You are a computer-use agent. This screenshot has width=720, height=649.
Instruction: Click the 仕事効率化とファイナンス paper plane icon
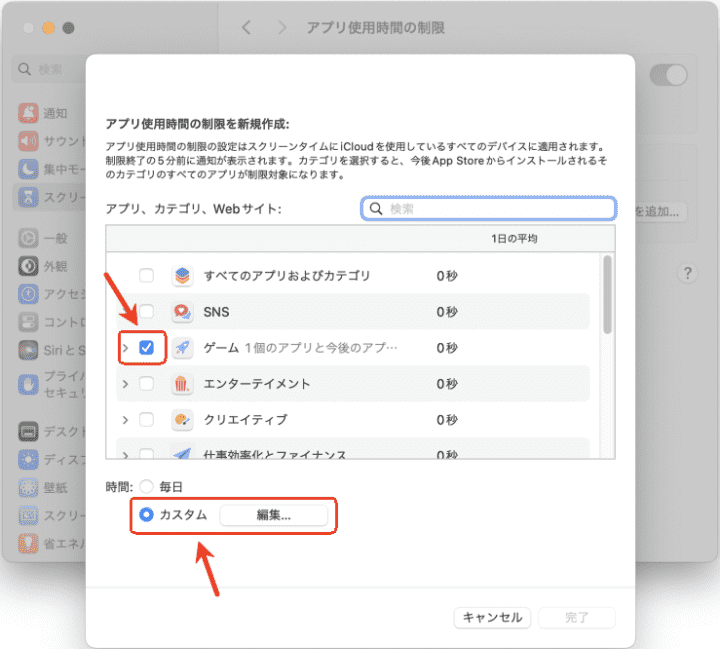point(182,455)
